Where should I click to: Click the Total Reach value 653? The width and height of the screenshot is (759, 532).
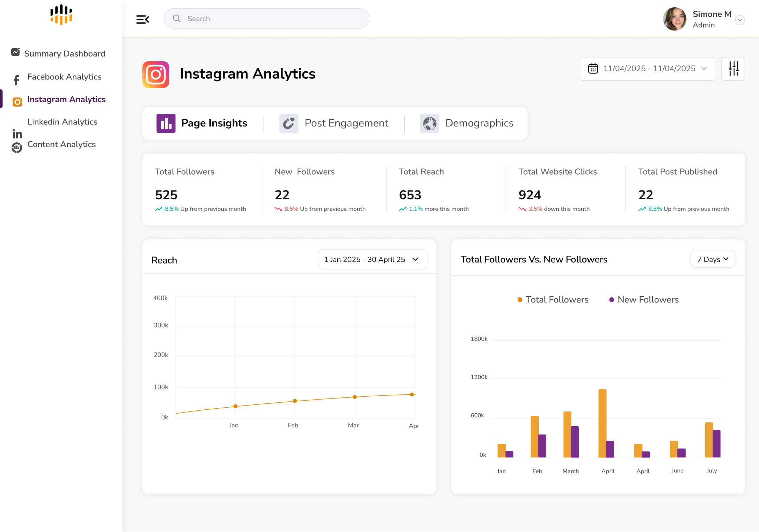[x=410, y=195]
